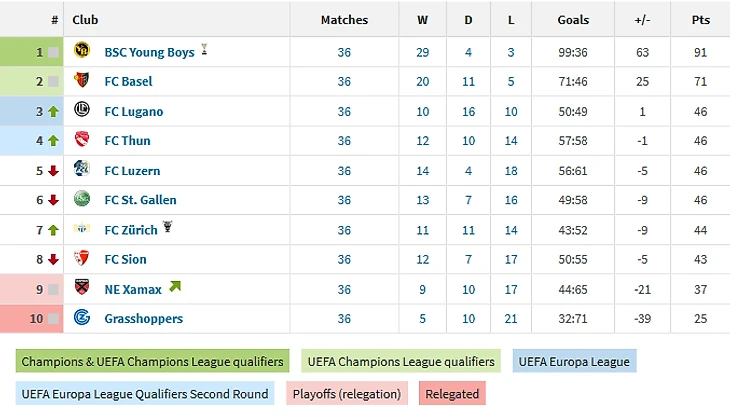
Task: Click the green up arrow for FC Lugano
Action: point(53,112)
